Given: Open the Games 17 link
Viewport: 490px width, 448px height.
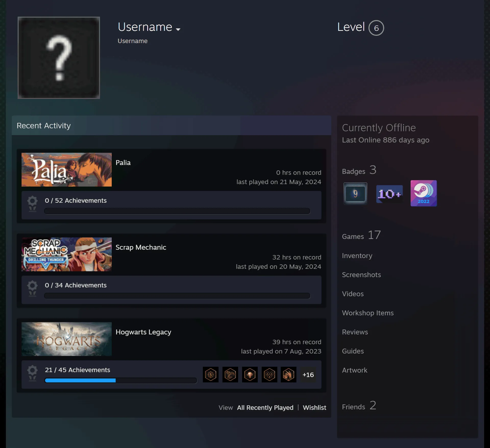Looking at the screenshot, I should pos(361,235).
